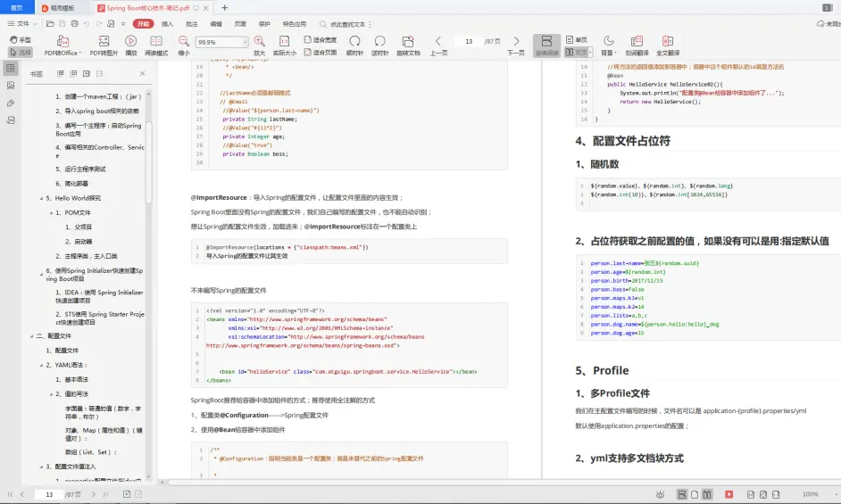The height and width of the screenshot is (504, 841).
Task: Click the bookmarks panel vertical scrollbar
Action: coord(149,161)
